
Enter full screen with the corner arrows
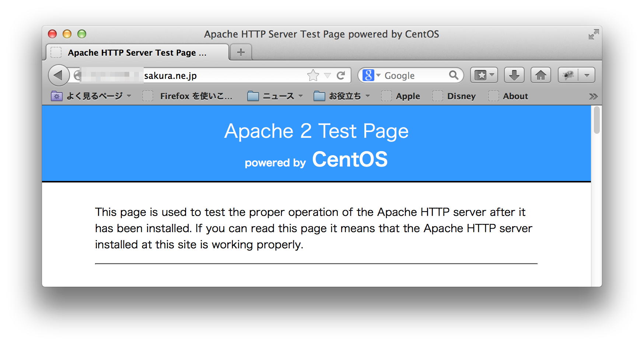tap(594, 34)
